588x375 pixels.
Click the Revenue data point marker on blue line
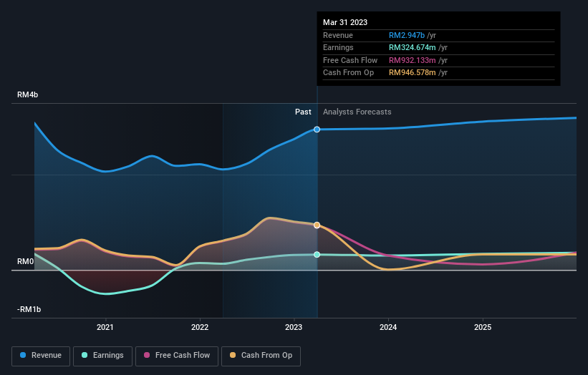[x=317, y=130]
